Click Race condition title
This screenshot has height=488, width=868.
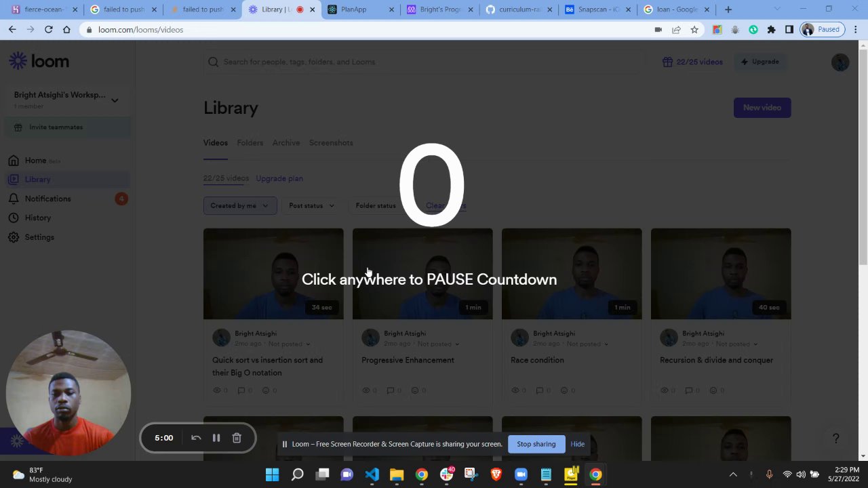[537, 360]
